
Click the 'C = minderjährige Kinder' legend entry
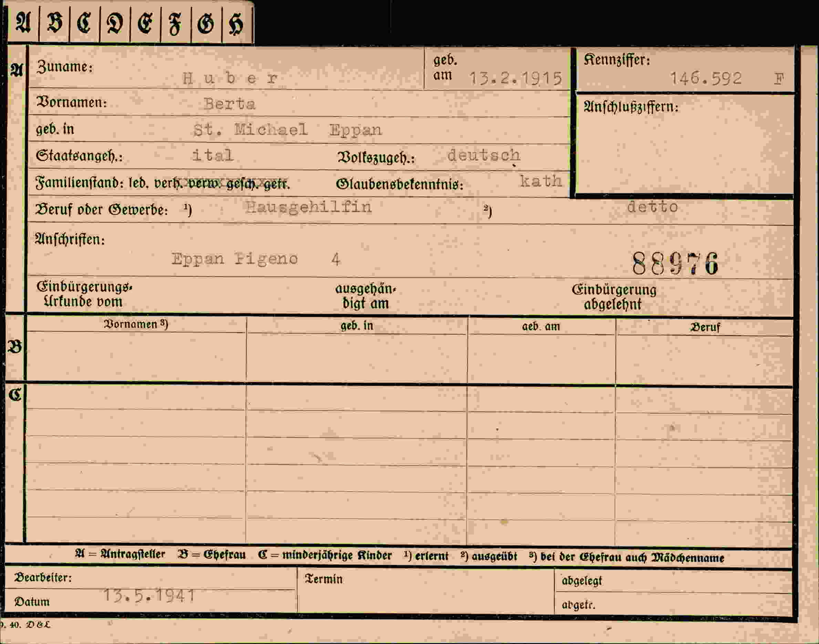click(325, 555)
